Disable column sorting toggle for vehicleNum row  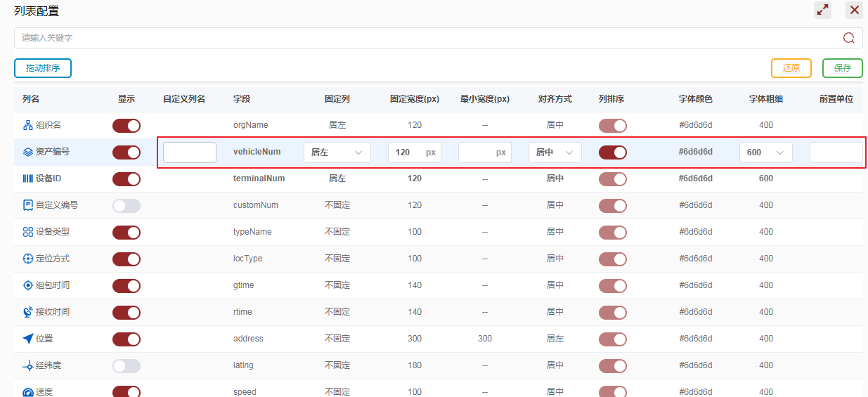pos(612,152)
